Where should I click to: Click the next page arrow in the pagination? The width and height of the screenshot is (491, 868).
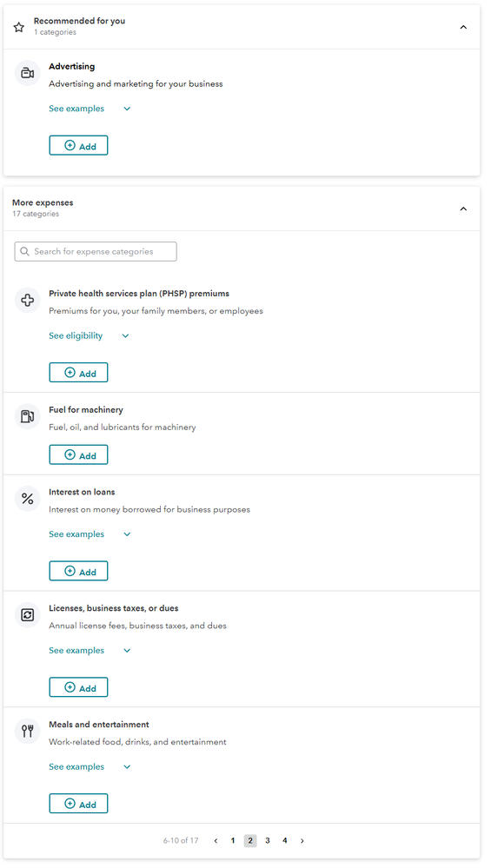click(302, 840)
